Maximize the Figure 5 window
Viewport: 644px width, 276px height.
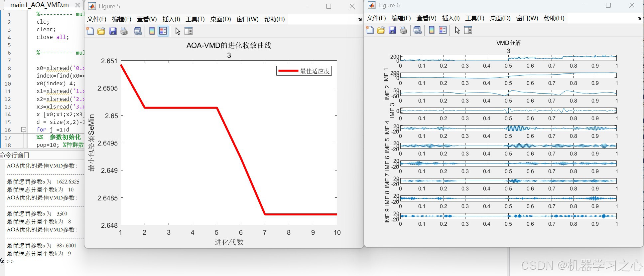pyautogui.click(x=328, y=6)
